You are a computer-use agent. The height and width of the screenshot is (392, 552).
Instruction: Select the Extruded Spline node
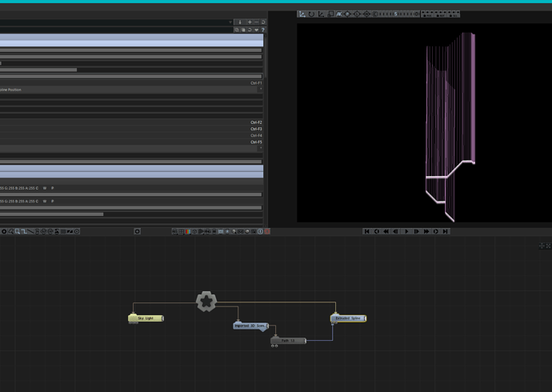[x=349, y=318]
